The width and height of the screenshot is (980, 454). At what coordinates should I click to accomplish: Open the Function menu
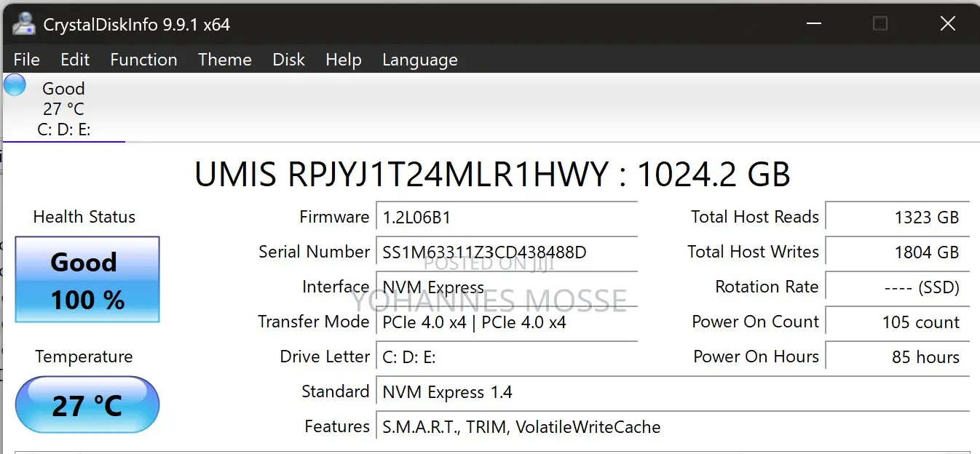coord(143,60)
